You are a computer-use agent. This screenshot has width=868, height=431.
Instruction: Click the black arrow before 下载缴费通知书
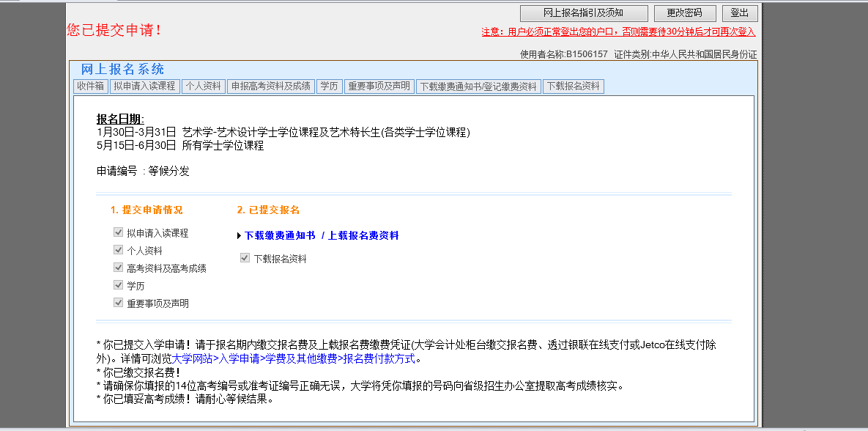[x=239, y=236]
